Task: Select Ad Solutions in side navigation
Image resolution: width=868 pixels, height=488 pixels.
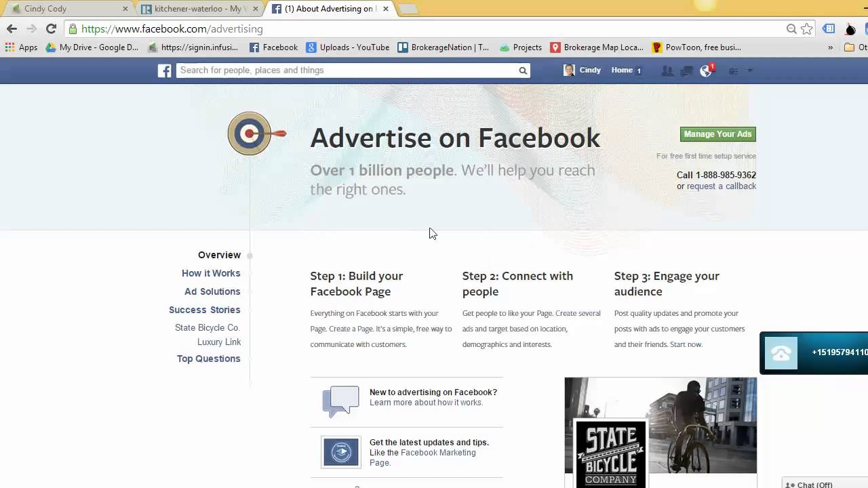Action: click(x=212, y=291)
